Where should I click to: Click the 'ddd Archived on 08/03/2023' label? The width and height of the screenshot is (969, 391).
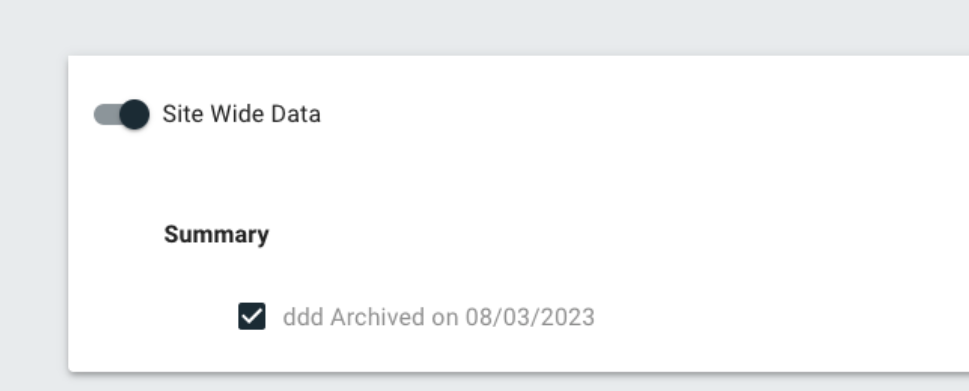coord(438,317)
